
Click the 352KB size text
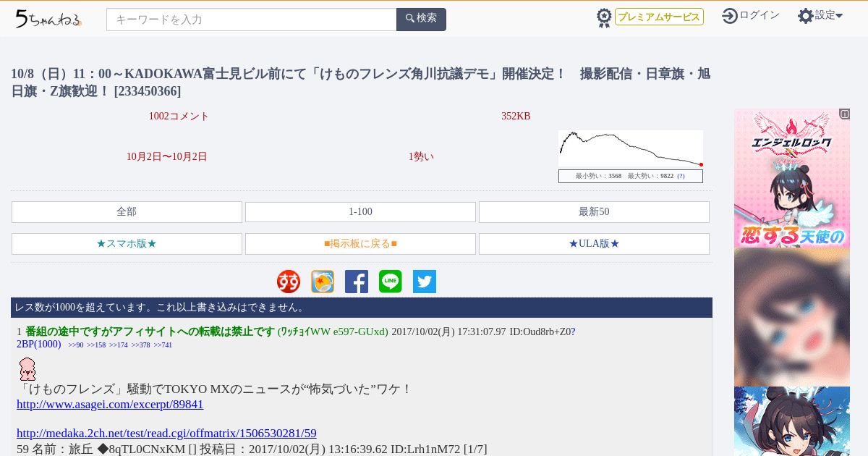pos(516,117)
